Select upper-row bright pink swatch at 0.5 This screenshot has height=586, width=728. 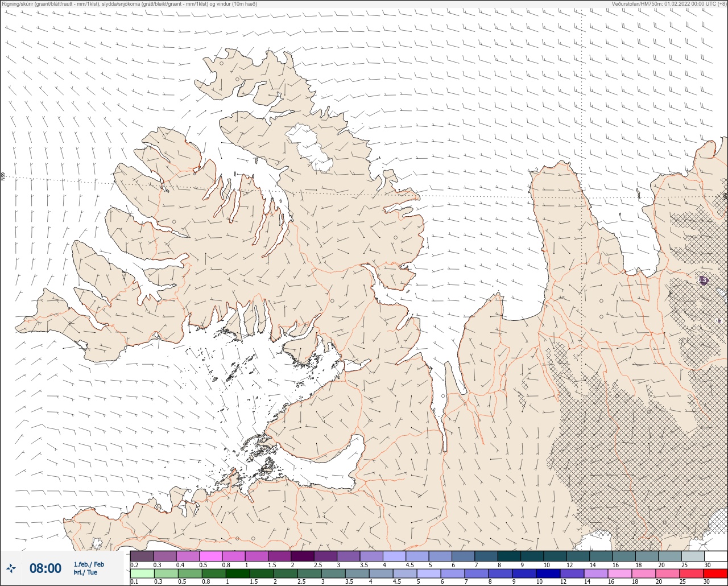click(210, 556)
